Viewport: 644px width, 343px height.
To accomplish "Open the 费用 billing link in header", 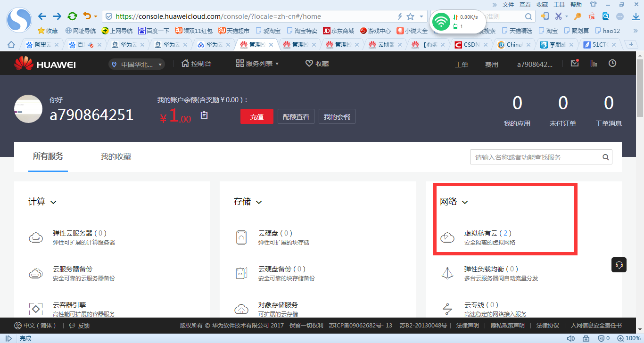I will pyautogui.click(x=492, y=65).
